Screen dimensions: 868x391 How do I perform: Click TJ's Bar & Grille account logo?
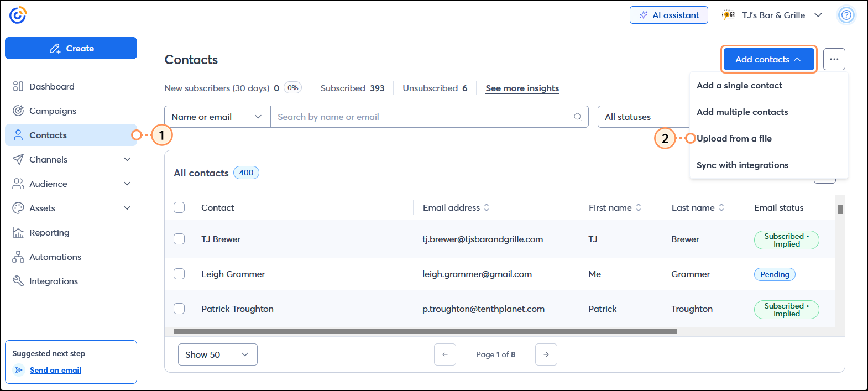click(x=729, y=15)
